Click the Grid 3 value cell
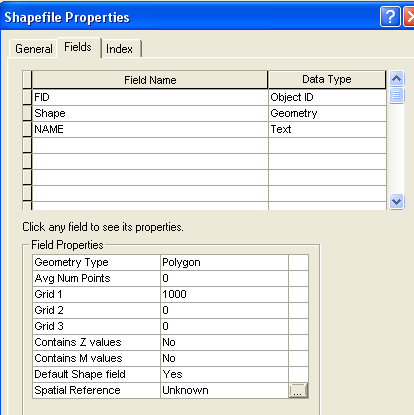Screen dimensions: 414x415 pyautogui.click(x=224, y=326)
